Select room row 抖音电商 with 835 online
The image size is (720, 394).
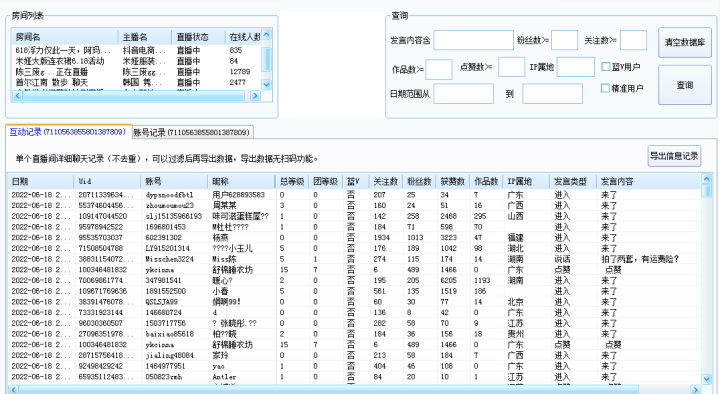coord(136,50)
